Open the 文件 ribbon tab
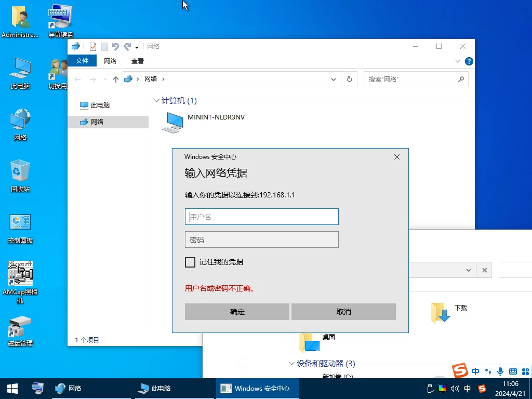 point(82,61)
